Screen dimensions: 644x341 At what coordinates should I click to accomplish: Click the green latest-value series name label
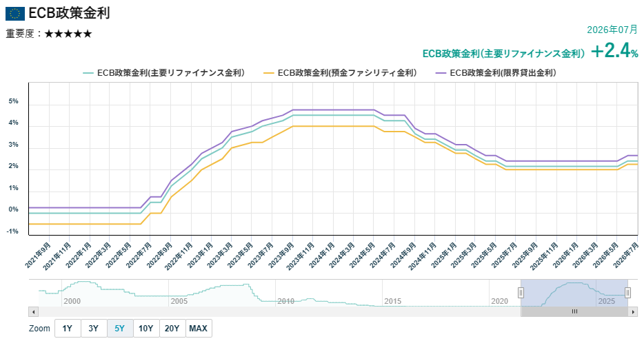[503, 54]
